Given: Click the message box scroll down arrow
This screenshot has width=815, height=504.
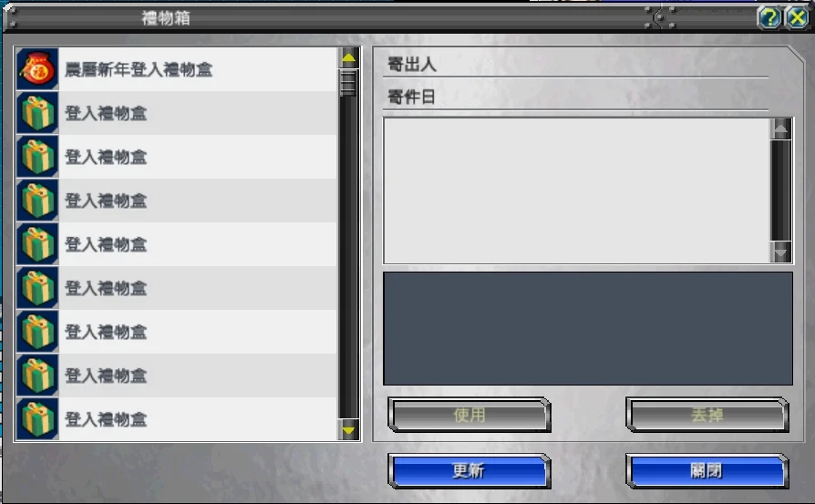Looking at the screenshot, I should pyautogui.click(x=780, y=252).
